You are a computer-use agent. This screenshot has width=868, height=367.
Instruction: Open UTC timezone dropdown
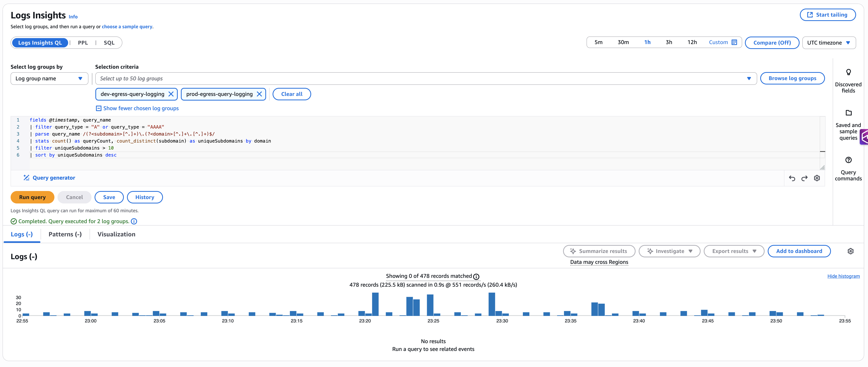[x=829, y=43]
